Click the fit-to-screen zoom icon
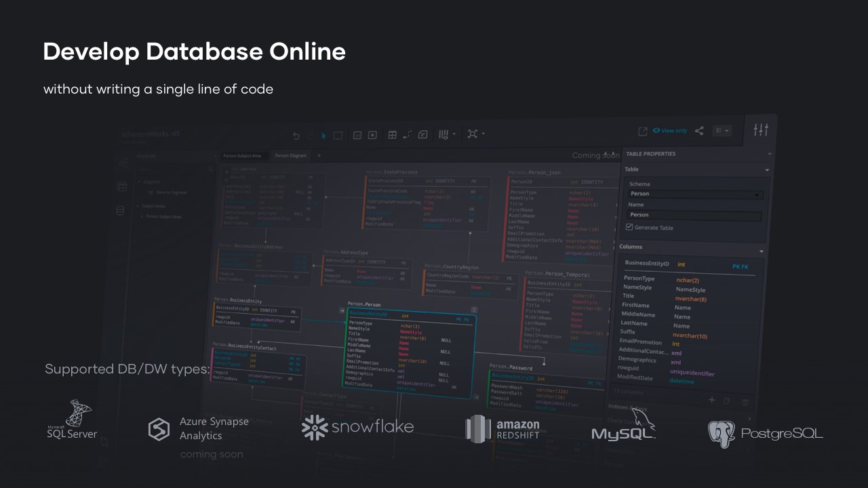 pos(473,134)
